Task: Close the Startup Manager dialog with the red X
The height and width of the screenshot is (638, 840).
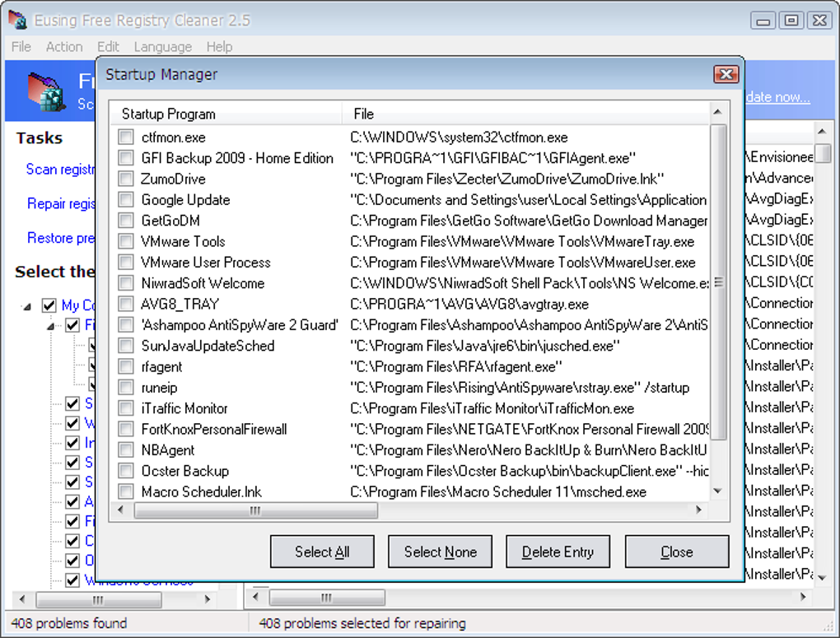Action: [725, 75]
